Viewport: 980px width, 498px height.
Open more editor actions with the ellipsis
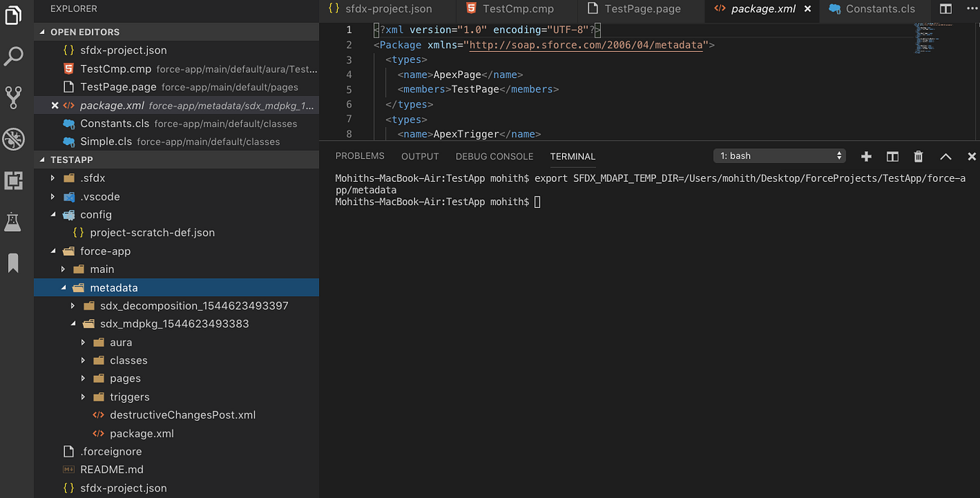pyautogui.click(x=971, y=9)
